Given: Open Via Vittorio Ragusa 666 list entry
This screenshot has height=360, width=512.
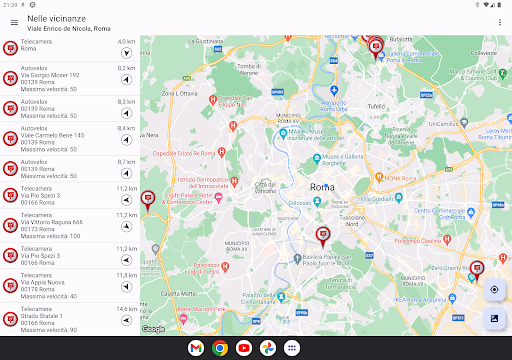Looking at the screenshot, I should pos(70,226).
